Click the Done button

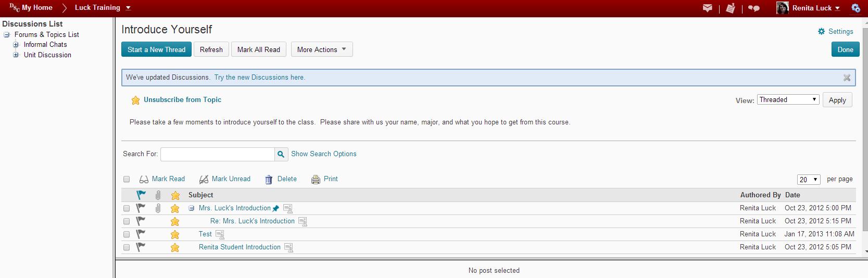(845, 49)
